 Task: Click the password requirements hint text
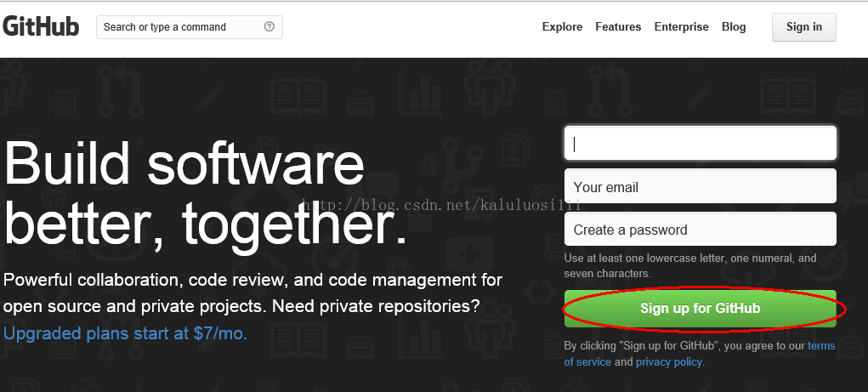[689, 266]
